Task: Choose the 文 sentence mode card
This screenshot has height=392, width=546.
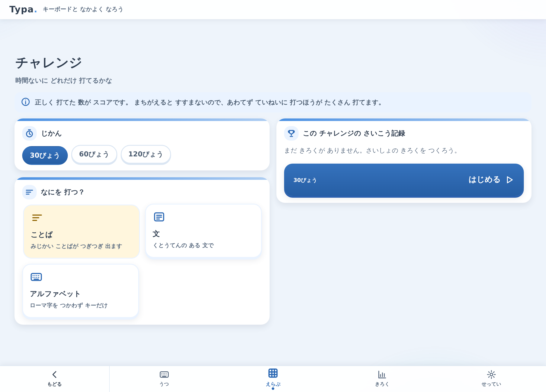Action: (x=203, y=231)
